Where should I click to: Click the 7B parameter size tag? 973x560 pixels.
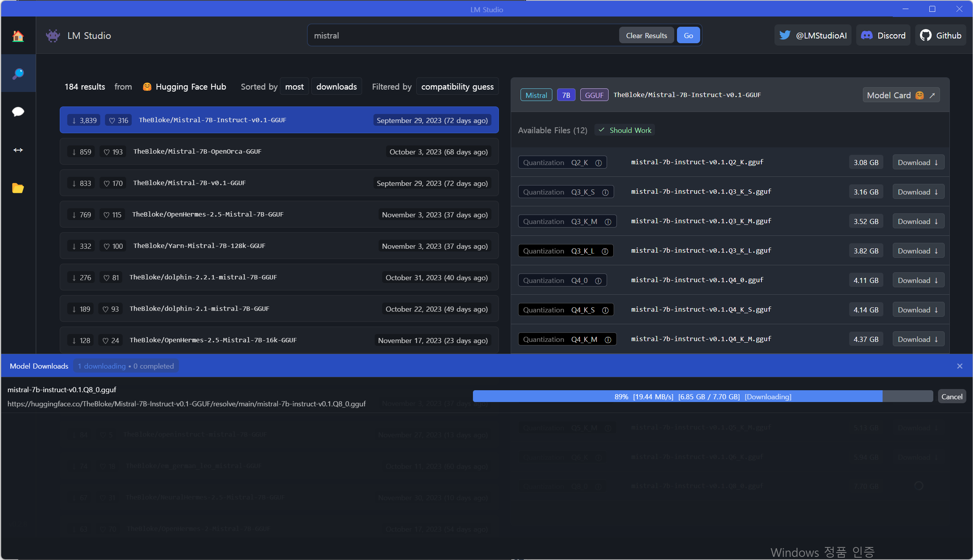[x=566, y=95]
